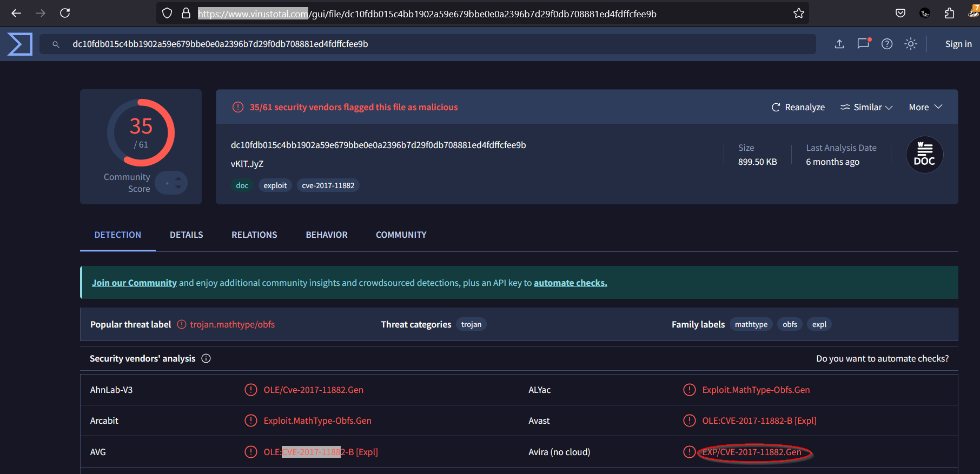Click Arcabit detection Exploit.MathType-Obfs.Gen

point(317,420)
